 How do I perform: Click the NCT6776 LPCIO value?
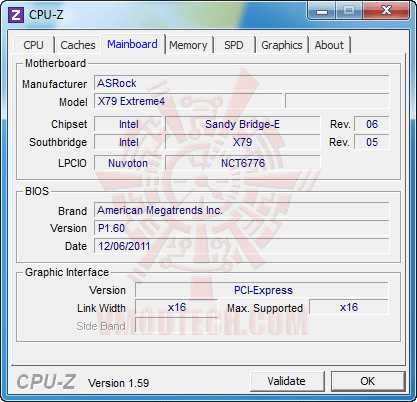[x=242, y=163]
